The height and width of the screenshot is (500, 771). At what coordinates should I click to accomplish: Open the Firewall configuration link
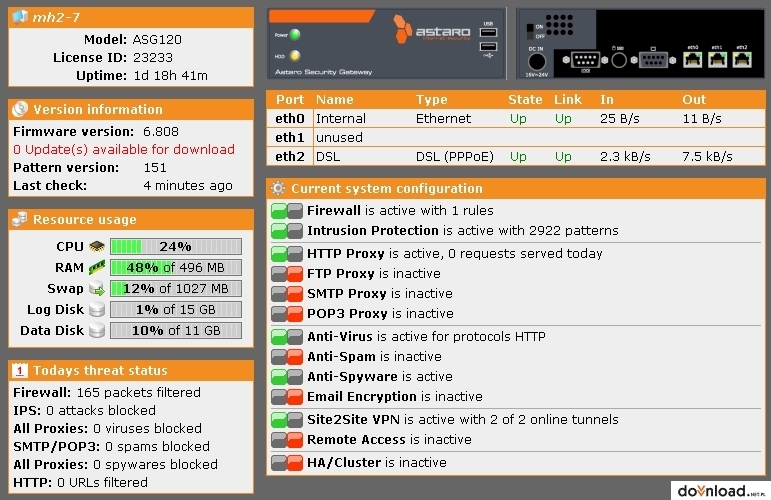tap(334, 210)
